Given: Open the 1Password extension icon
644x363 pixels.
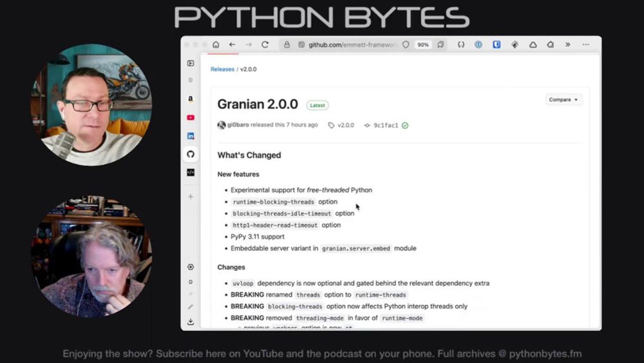Looking at the screenshot, I should [x=478, y=44].
